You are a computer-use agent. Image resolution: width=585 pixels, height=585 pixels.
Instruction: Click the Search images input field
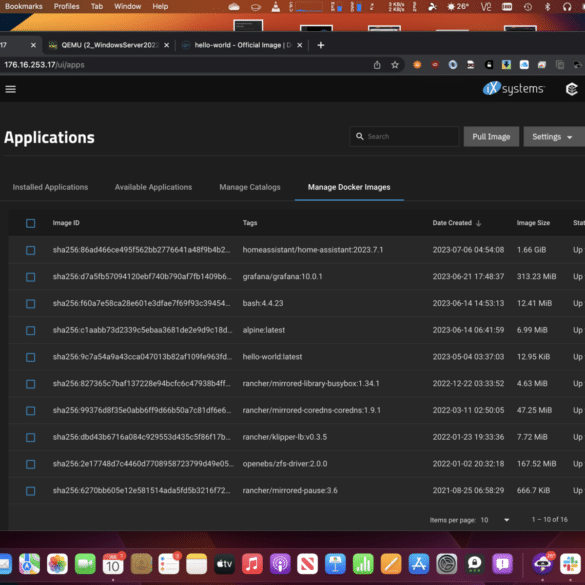pos(404,137)
